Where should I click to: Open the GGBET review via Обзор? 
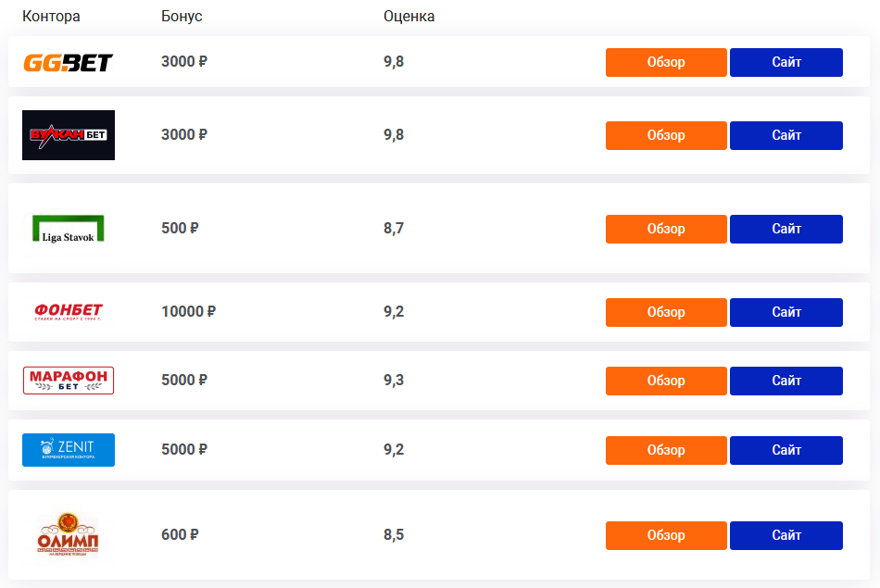click(x=666, y=62)
